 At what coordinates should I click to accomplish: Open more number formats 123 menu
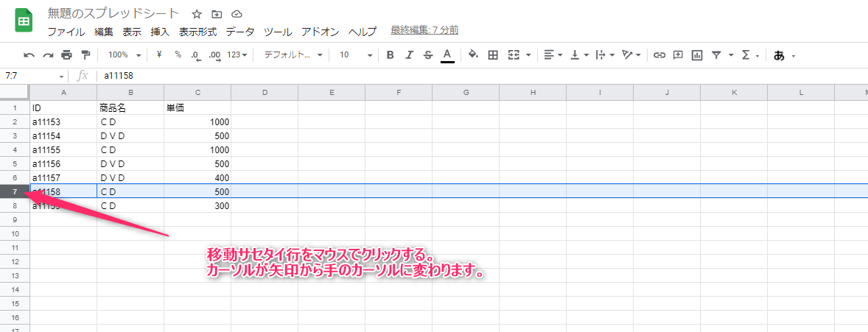coord(237,54)
